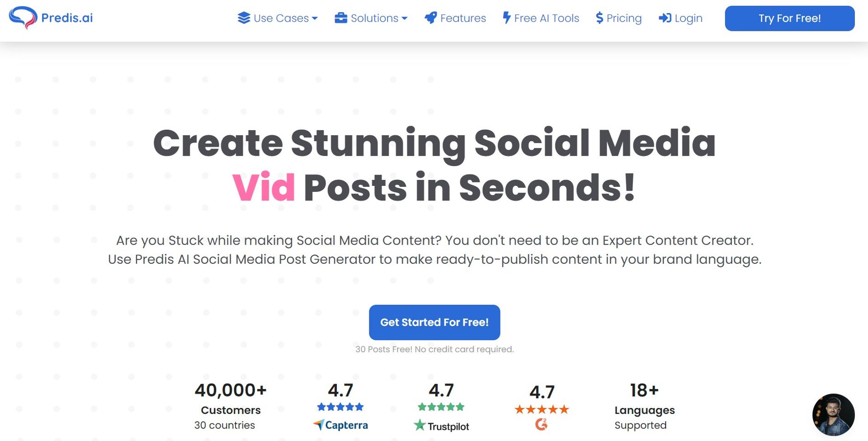Click the Capterra logo

341,425
